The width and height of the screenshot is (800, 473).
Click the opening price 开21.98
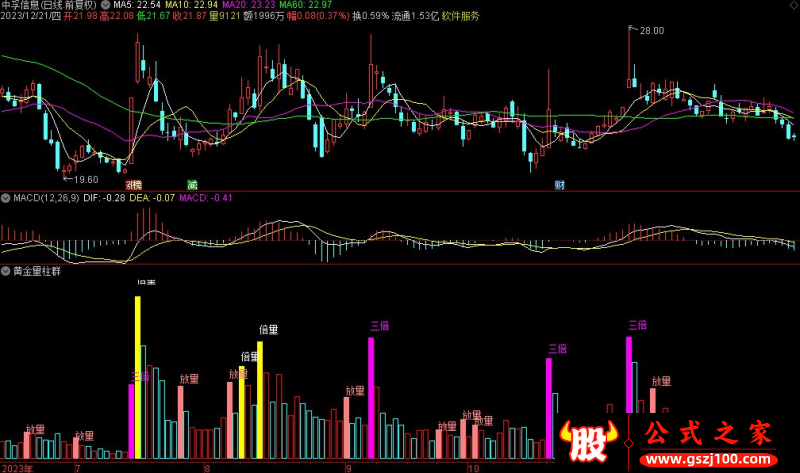(80, 16)
